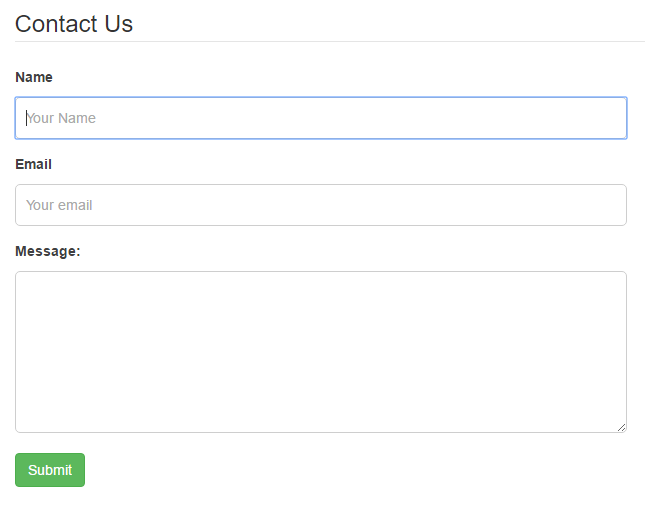Click the box below the Email label
The width and height of the screenshot is (645, 508).
[320, 205]
